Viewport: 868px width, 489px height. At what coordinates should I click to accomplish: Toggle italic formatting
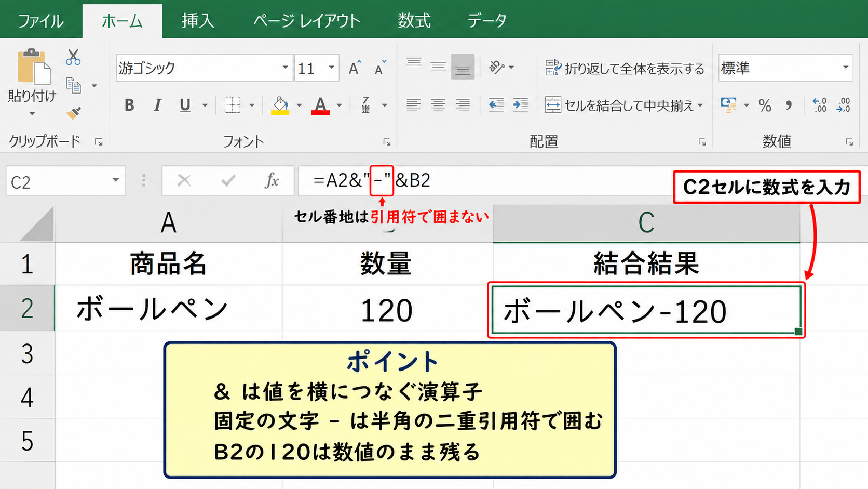click(157, 105)
